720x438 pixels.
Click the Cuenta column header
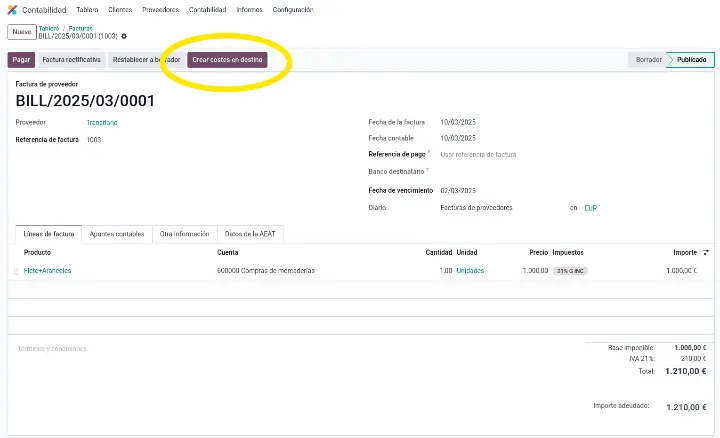pyautogui.click(x=227, y=252)
